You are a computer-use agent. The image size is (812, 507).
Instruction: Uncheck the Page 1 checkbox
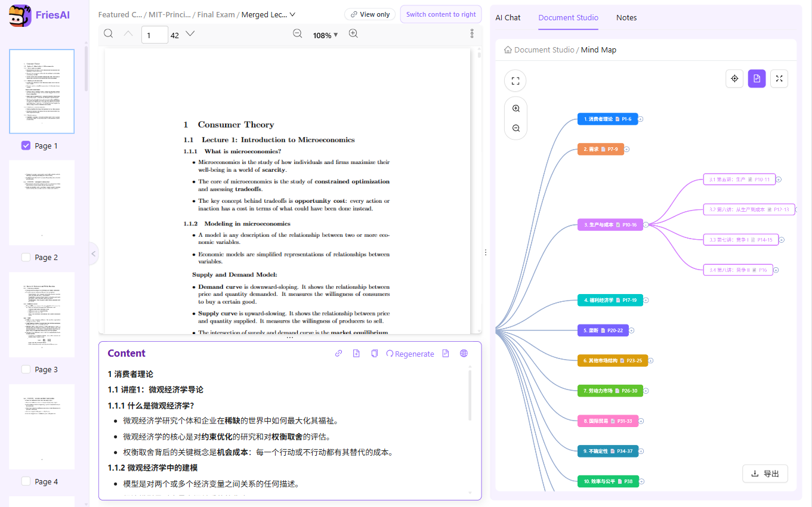26,146
